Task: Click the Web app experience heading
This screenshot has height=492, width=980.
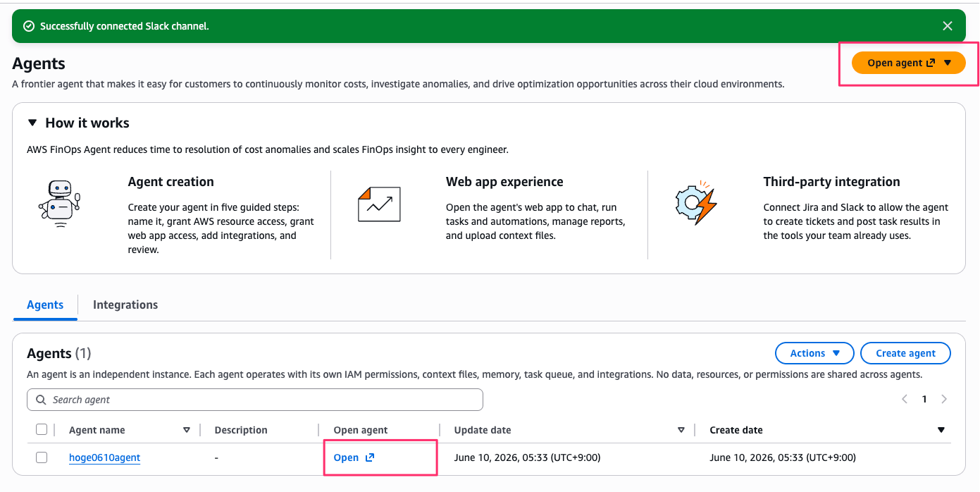Action: (x=504, y=182)
